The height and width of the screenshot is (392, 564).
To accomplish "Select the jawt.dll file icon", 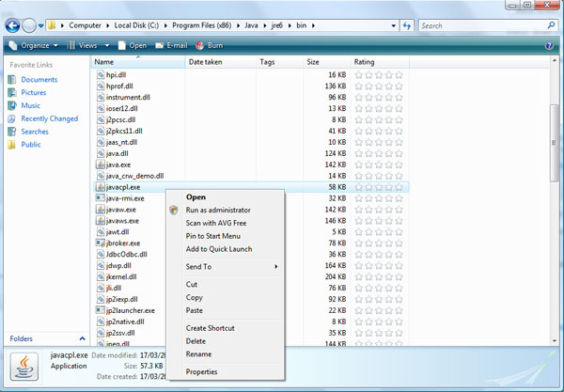I will [101, 232].
